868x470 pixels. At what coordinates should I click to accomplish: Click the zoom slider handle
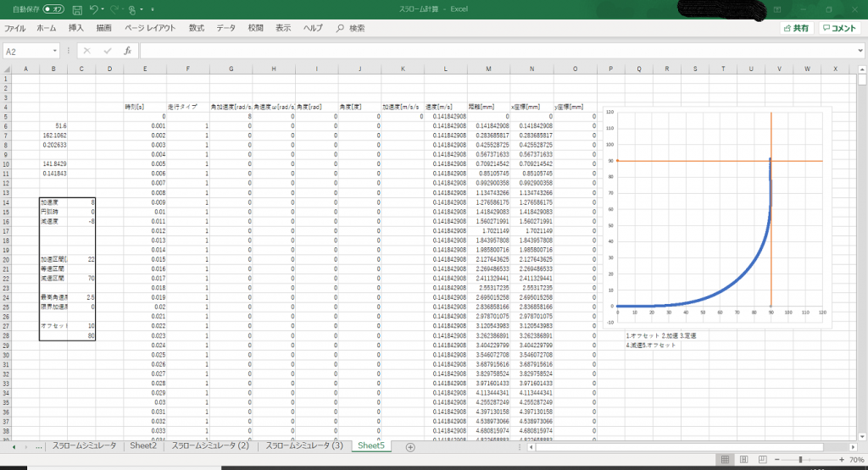click(x=800, y=460)
